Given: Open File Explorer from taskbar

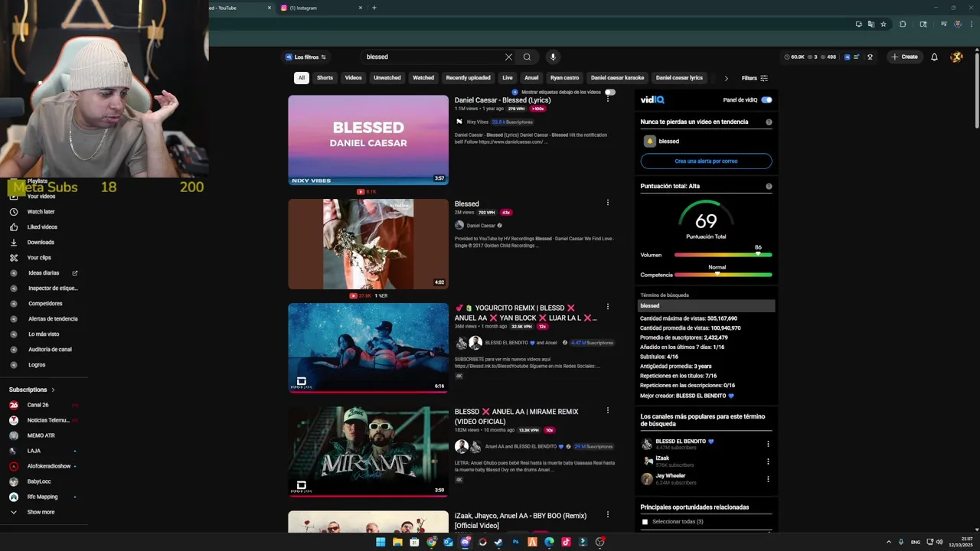Looking at the screenshot, I should [397, 542].
